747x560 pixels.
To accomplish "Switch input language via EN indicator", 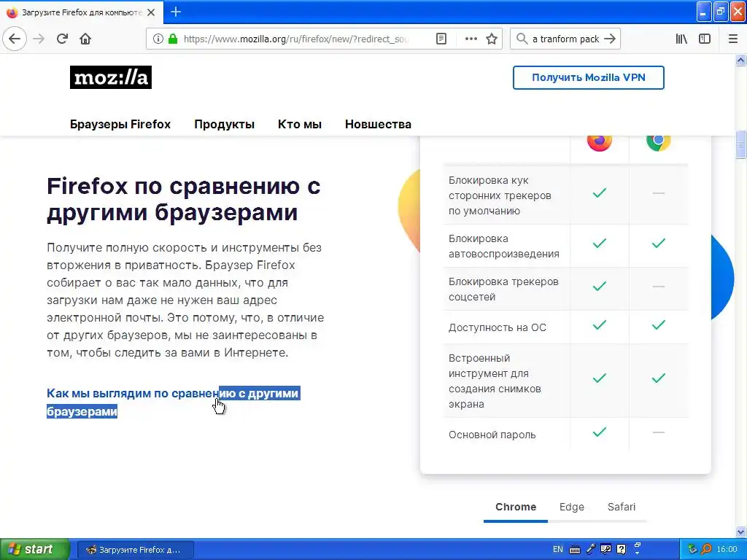I will tap(557, 550).
